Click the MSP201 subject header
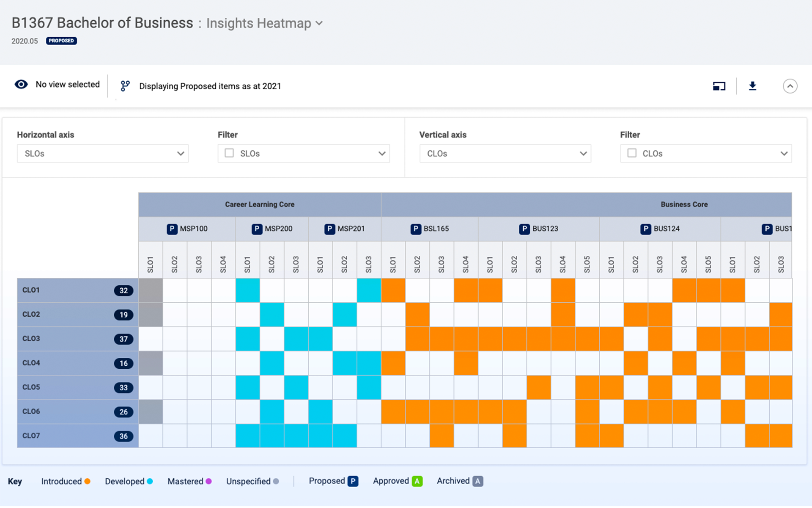The height and width of the screenshot is (508, 812). pos(345,229)
